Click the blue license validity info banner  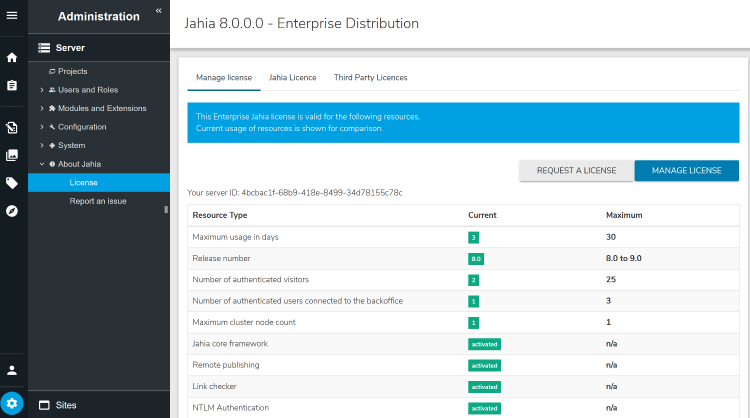click(x=463, y=122)
